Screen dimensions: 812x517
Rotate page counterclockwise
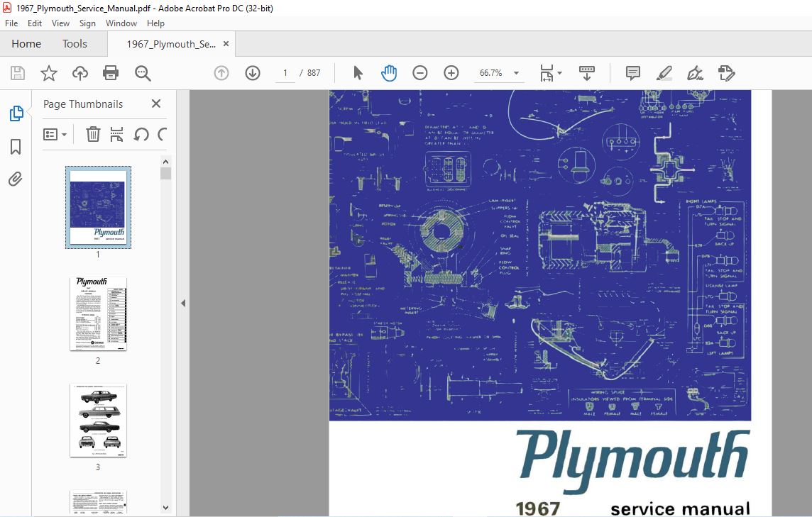(141, 135)
